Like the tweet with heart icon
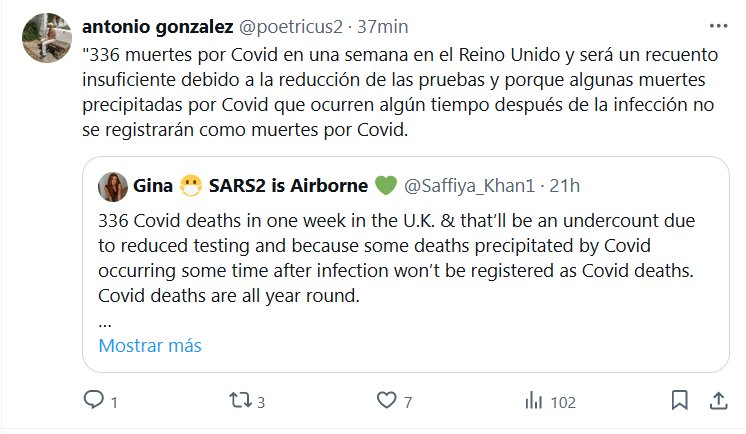This screenshot has width=746, height=434. pyautogui.click(x=387, y=401)
